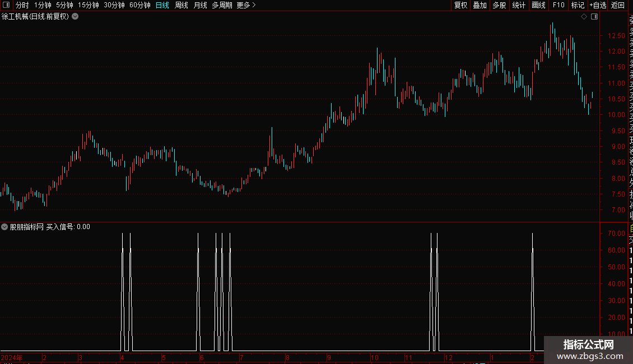Image resolution: width=633 pixels, height=364 pixels.
Task: Click the 12.50 price axis label
Action: pyautogui.click(x=616, y=35)
